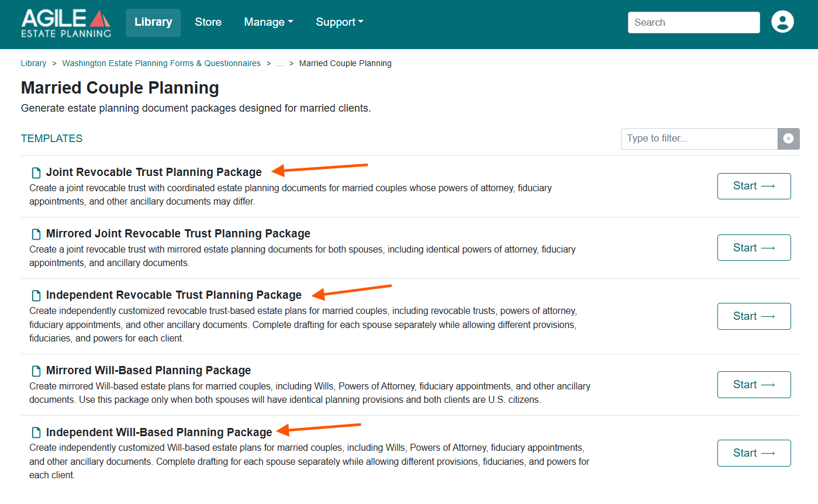Start the Independent Will-Based Planning Package

754,453
